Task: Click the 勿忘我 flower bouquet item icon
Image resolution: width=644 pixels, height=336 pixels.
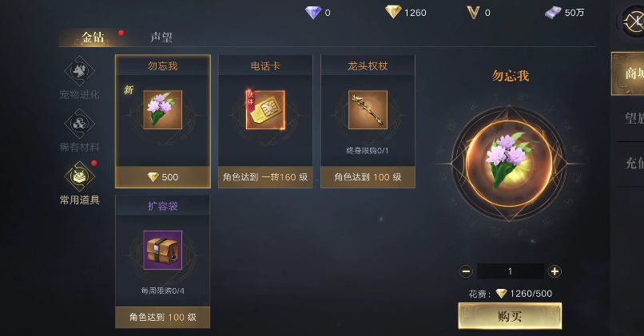Action: coord(163,110)
